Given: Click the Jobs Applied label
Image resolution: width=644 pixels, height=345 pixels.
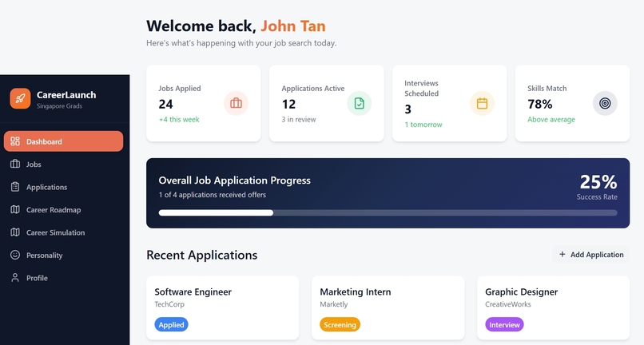Looking at the screenshot, I should 180,89.
